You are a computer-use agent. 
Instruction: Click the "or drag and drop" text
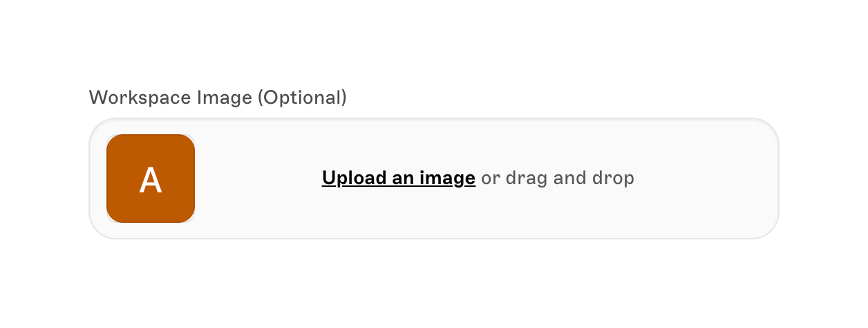tap(557, 179)
